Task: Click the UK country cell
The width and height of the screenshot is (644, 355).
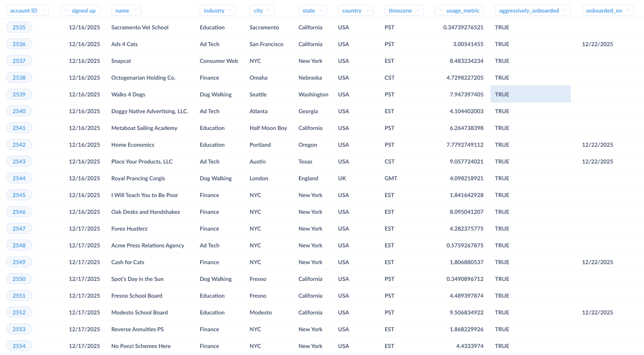Action: (x=342, y=178)
